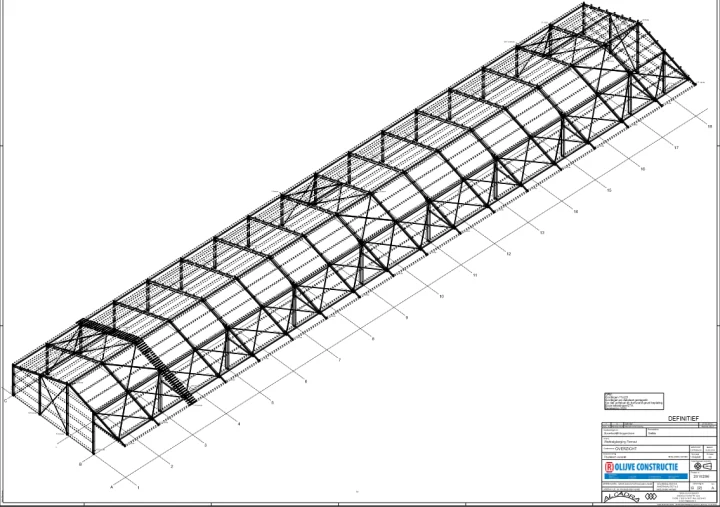The height and width of the screenshot is (507, 720).
Task: Click grid line marker 17
Action: [x=676, y=148]
